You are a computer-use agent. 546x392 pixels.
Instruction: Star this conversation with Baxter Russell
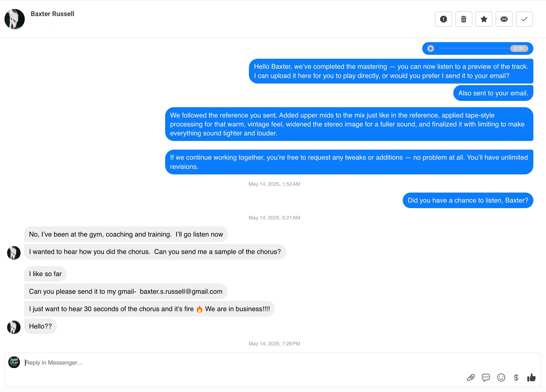[484, 19]
